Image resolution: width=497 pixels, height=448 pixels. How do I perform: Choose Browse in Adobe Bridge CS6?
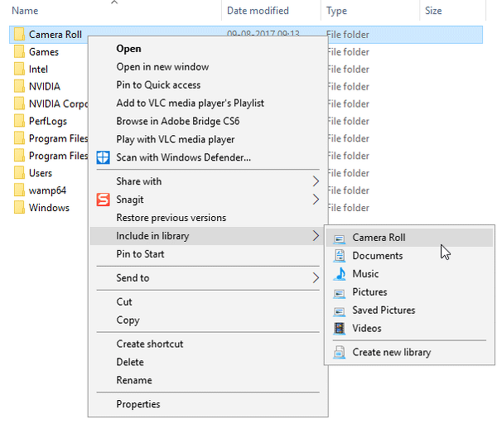pyautogui.click(x=208, y=121)
